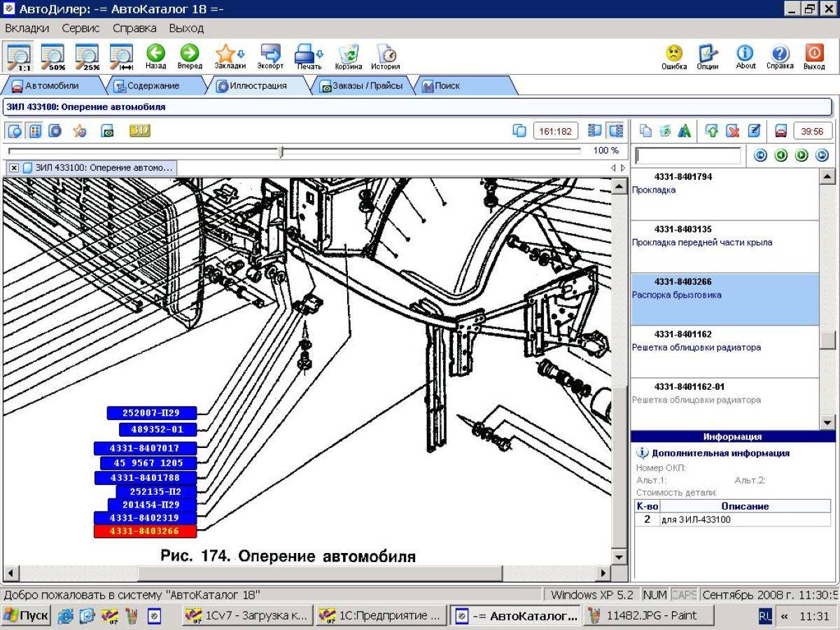
Task: Fit illustration to width magnifier
Action: [121, 57]
